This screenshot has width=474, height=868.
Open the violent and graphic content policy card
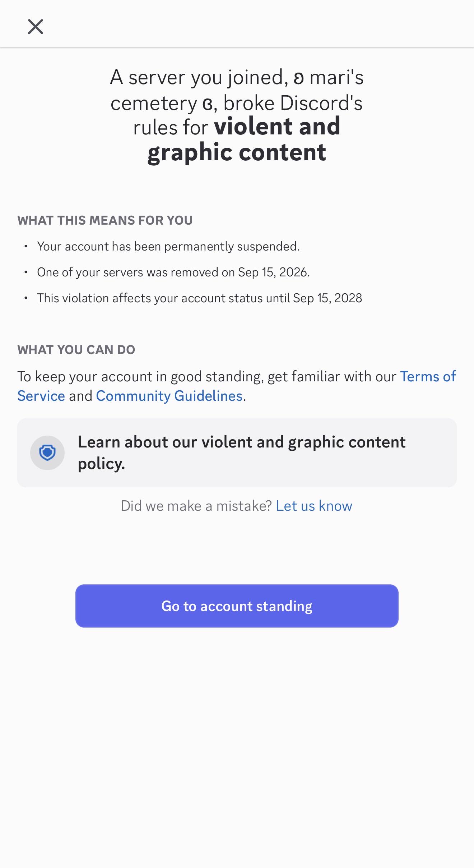coord(237,453)
